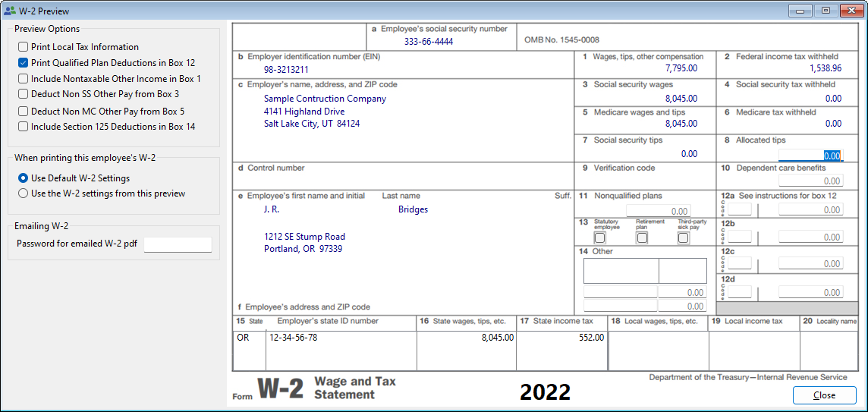Maximize the W-2 Preview window
Image resolution: width=868 pixels, height=412 pixels.
pyautogui.click(x=825, y=10)
